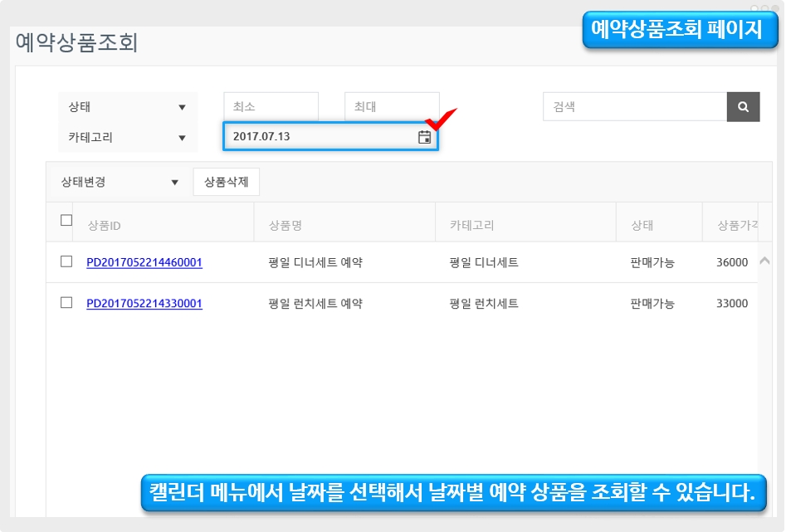Image resolution: width=786 pixels, height=532 pixels.
Task: Expand the 카테고리 filter dropdown
Action: 128,138
